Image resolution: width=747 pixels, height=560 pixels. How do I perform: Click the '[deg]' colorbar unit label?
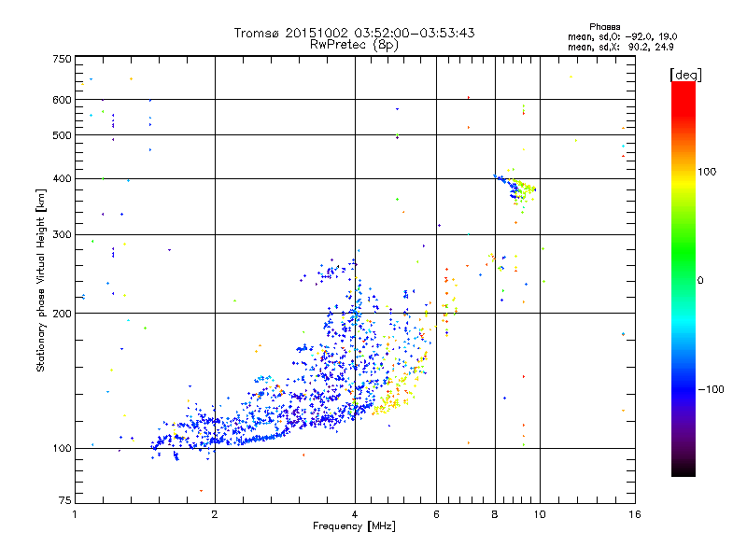point(685,75)
